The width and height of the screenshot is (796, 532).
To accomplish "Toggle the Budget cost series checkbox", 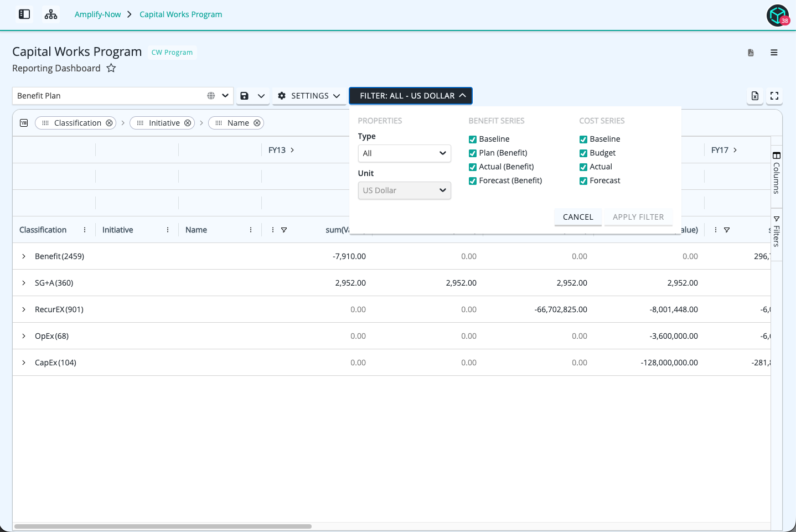I will coord(583,153).
